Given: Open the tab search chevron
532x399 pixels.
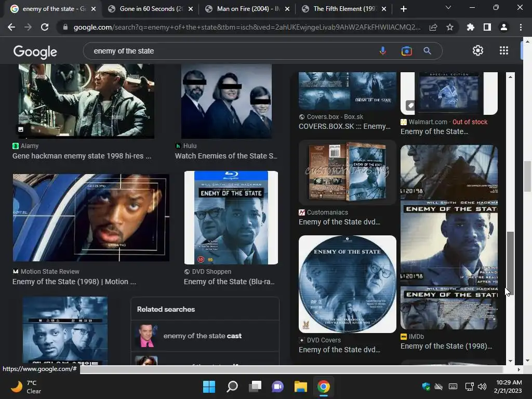Looking at the screenshot, I should [448, 7].
